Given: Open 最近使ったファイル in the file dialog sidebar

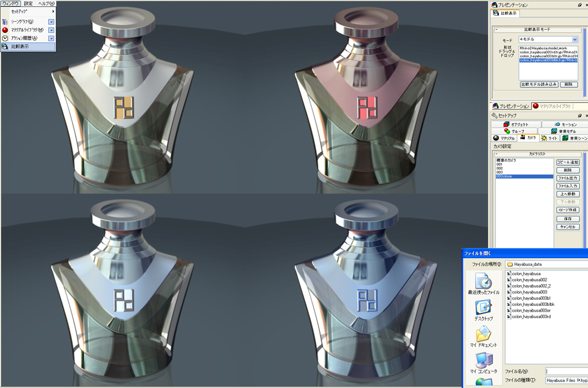Looking at the screenshot, I should (483, 284).
